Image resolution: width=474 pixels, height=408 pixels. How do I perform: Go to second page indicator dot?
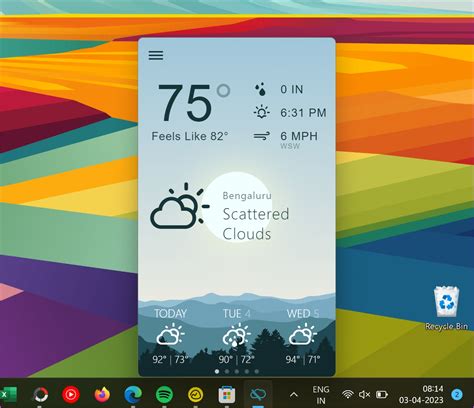point(227,371)
